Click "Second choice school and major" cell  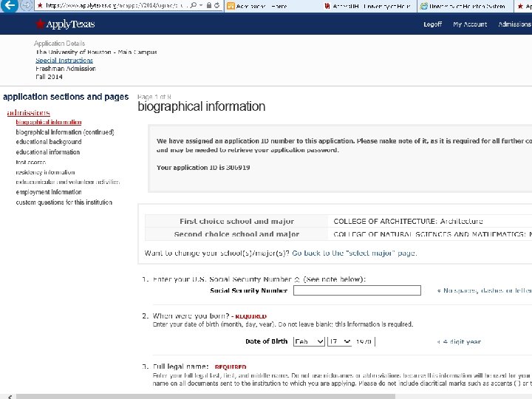click(x=236, y=234)
